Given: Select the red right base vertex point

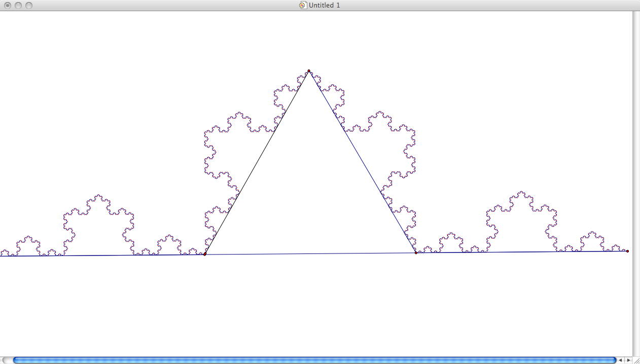Looking at the screenshot, I should [415, 252].
